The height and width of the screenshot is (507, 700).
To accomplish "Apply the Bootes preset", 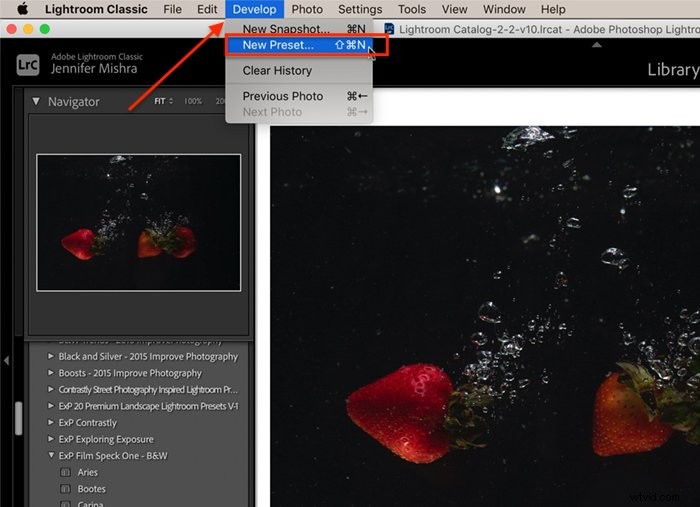I will (x=92, y=489).
